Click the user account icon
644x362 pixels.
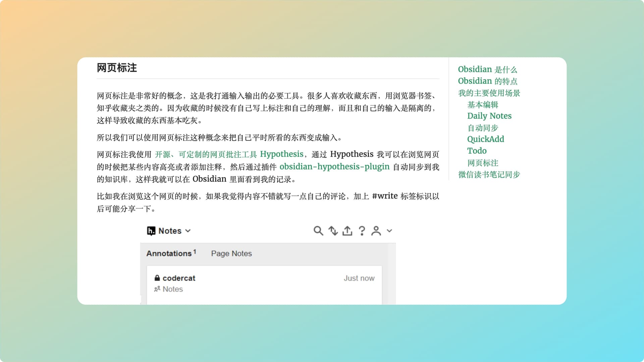pos(376,231)
